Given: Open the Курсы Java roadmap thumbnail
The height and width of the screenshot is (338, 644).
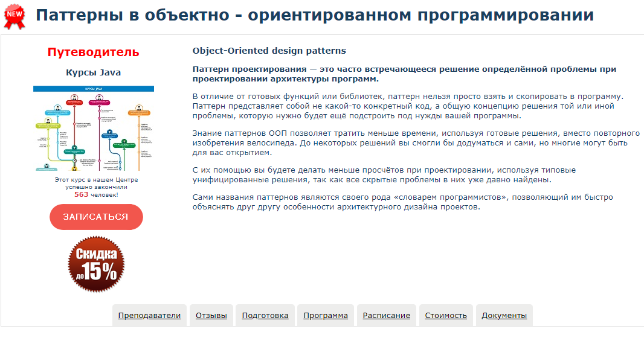Looking at the screenshot, I should (94, 128).
